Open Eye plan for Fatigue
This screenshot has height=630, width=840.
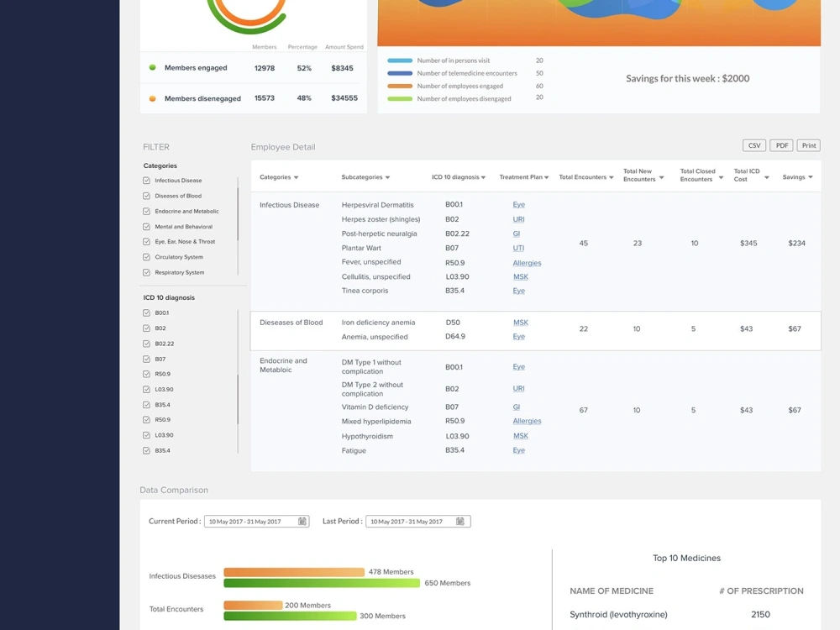[x=518, y=450]
